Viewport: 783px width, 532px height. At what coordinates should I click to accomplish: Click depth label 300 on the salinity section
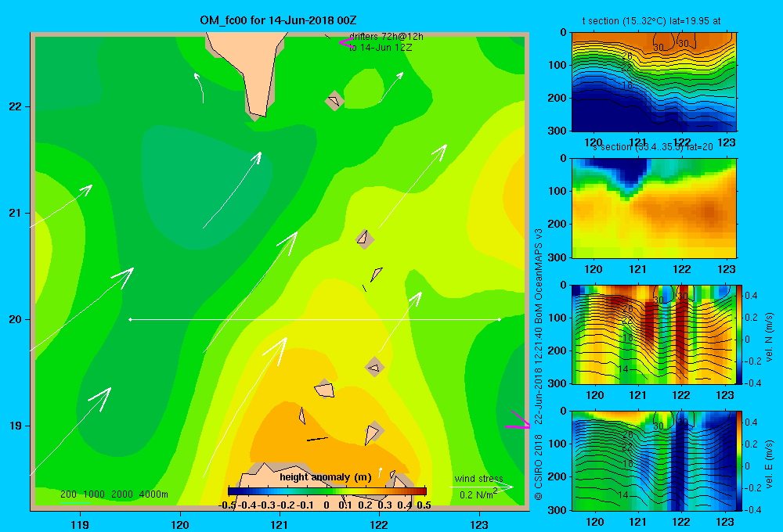557,257
